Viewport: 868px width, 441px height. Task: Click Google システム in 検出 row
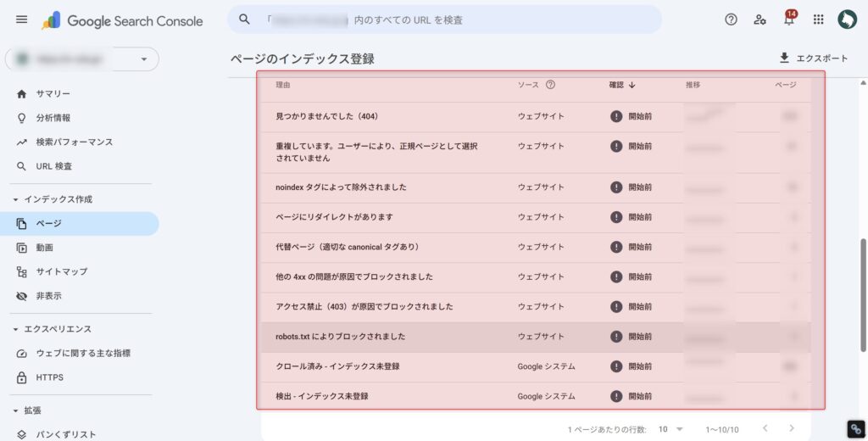tap(547, 396)
